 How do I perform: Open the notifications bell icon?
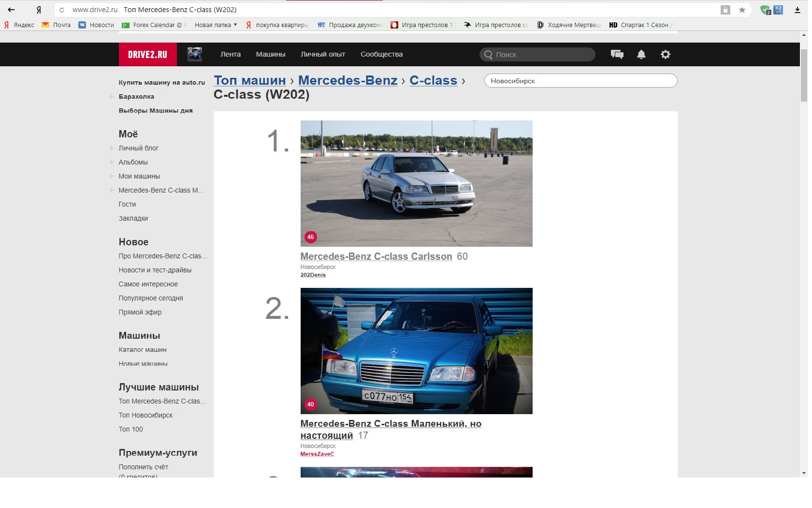click(x=641, y=54)
